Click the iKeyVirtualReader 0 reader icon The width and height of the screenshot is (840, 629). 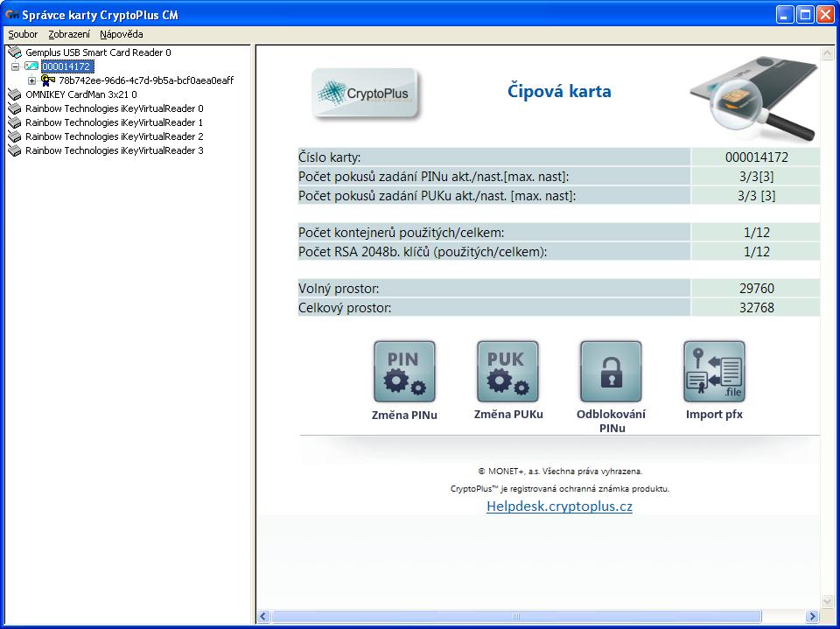(15, 108)
